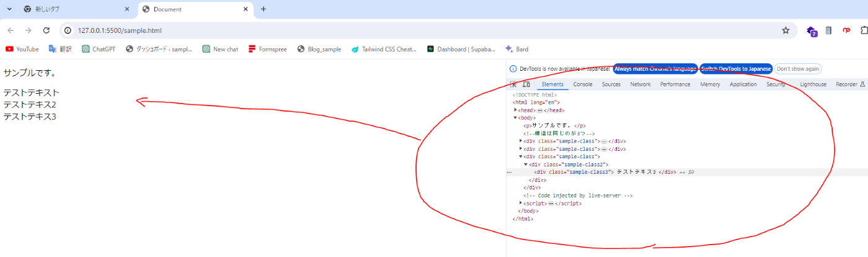Click the gray extension icon beside np
Image resolution: width=868 pixels, height=257 pixels.
(x=828, y=30)
